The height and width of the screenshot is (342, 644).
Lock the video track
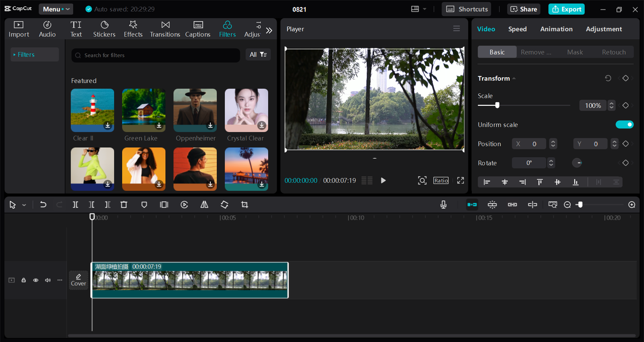24,280
